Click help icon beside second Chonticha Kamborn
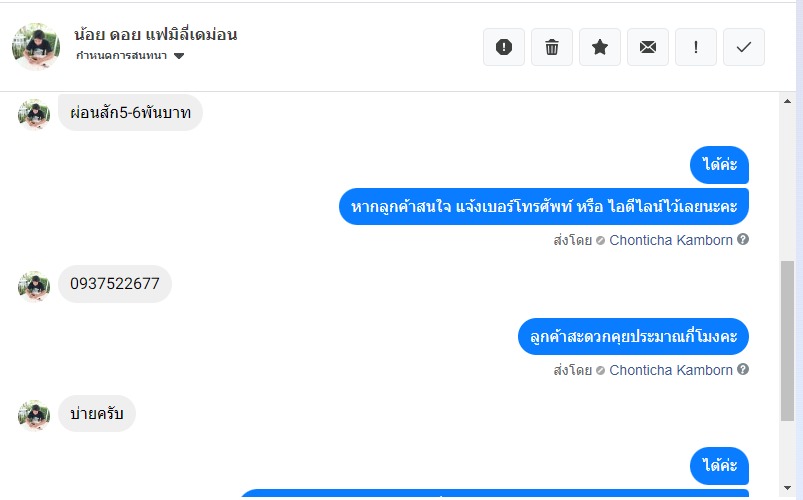803x500 pixels. coord(743,370)
